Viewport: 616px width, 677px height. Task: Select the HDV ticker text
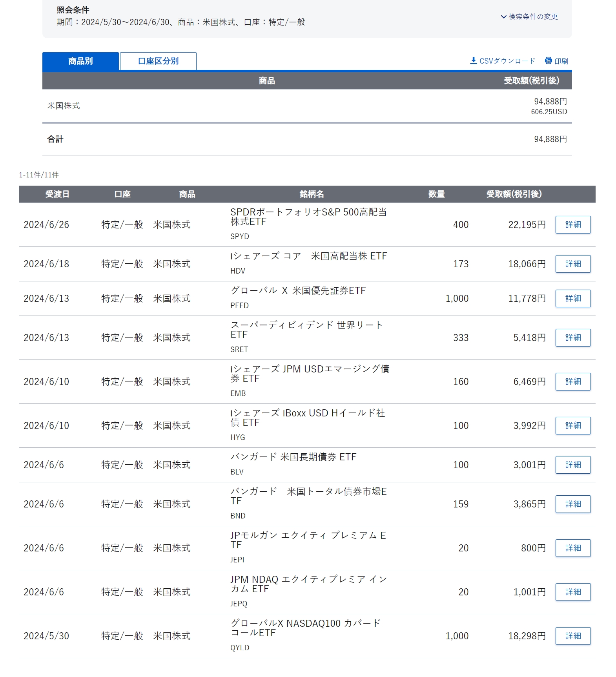coord(238,271)
